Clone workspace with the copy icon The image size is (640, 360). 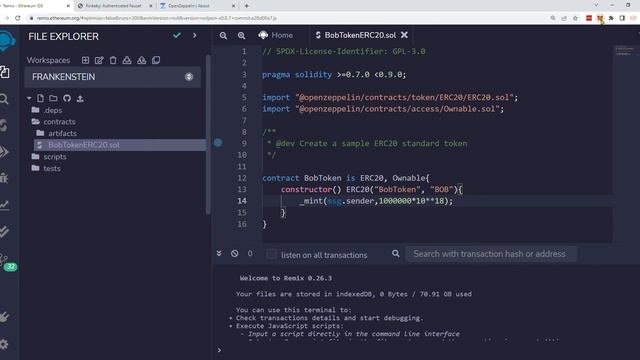(x=156, y=60)
